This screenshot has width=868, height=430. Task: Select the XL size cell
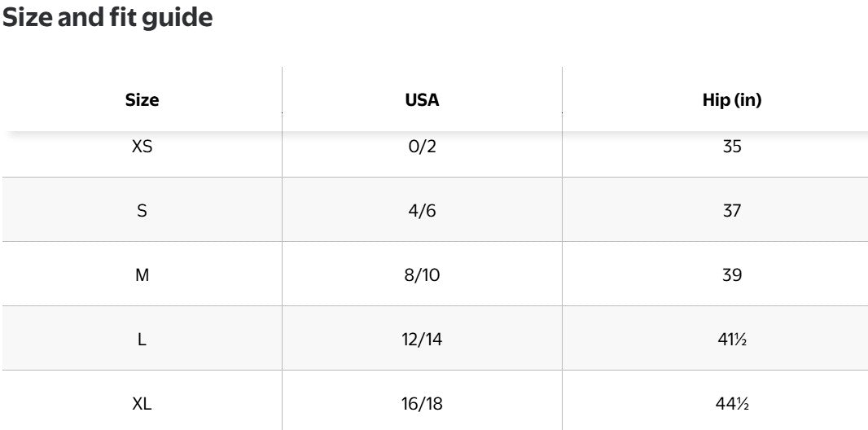[142, 404]
